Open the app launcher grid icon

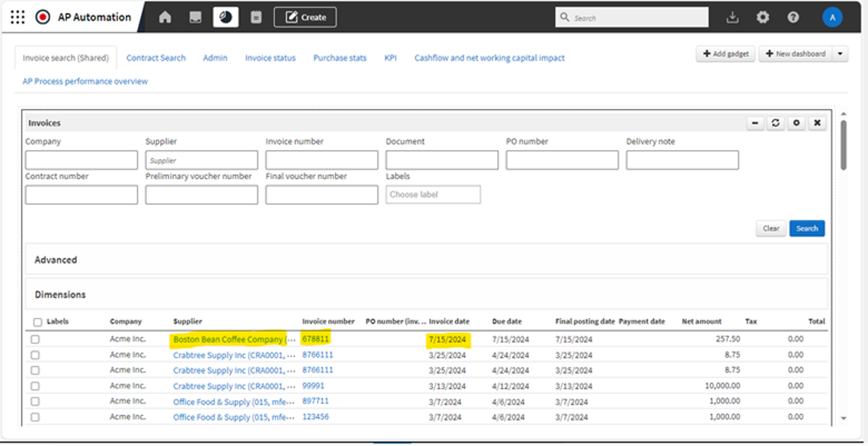[x=18, y=17]
